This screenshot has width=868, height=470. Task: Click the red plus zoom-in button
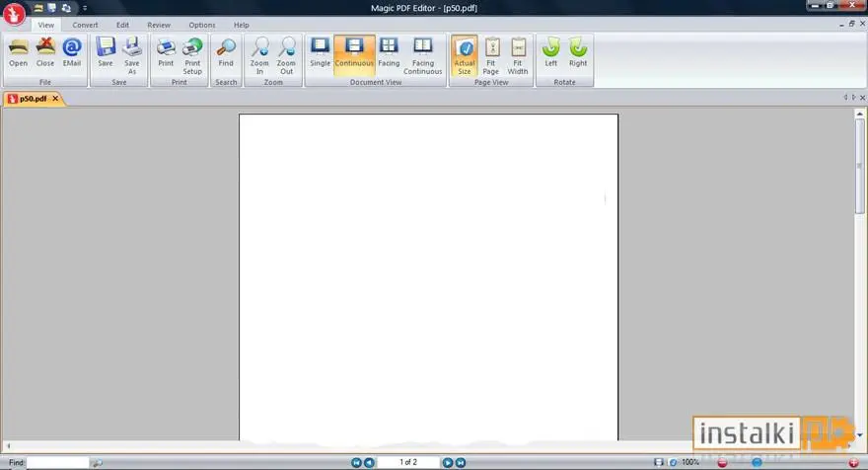[x=854, y=462]
